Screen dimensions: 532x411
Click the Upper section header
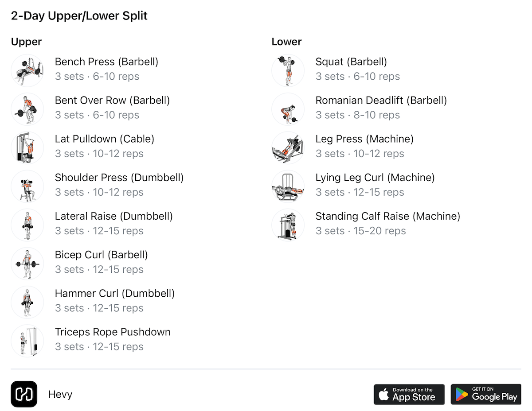coord(26,42)
